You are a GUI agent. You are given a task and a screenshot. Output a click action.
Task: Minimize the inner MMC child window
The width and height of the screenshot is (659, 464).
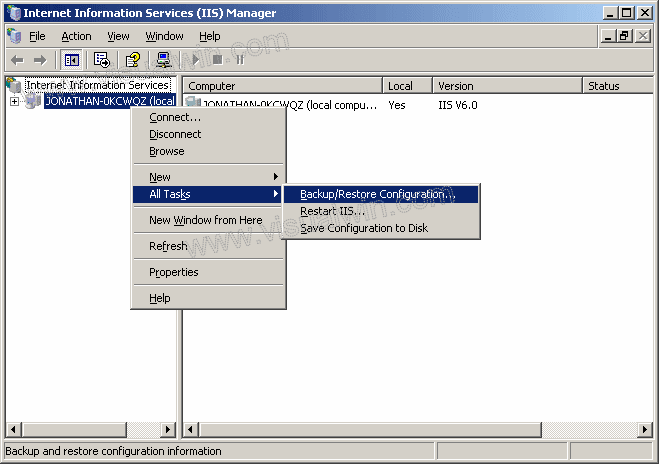[x=608, y=37]
